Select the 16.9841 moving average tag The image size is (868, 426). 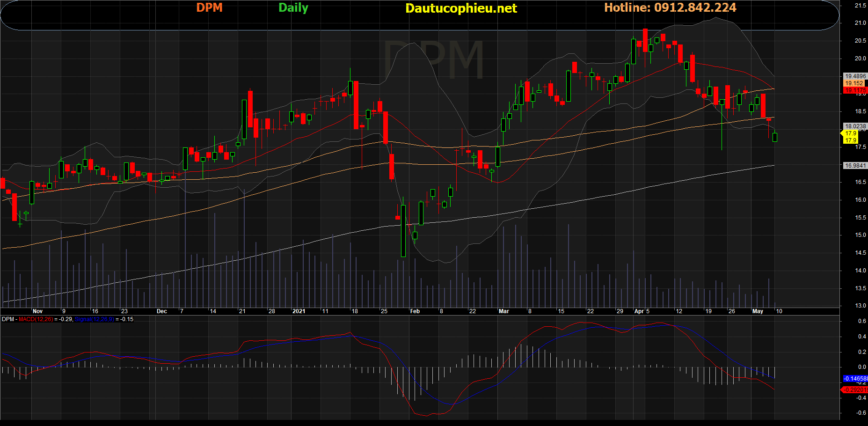(x=855, y=166)
